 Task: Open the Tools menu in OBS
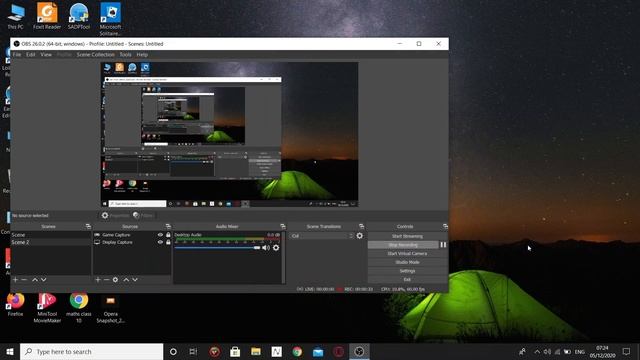[125, 54]
